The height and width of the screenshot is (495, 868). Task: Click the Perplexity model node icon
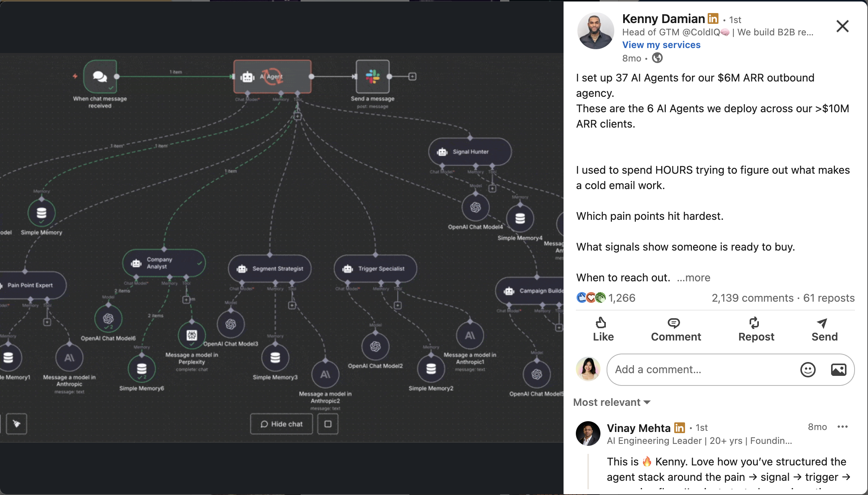(192, 335)
